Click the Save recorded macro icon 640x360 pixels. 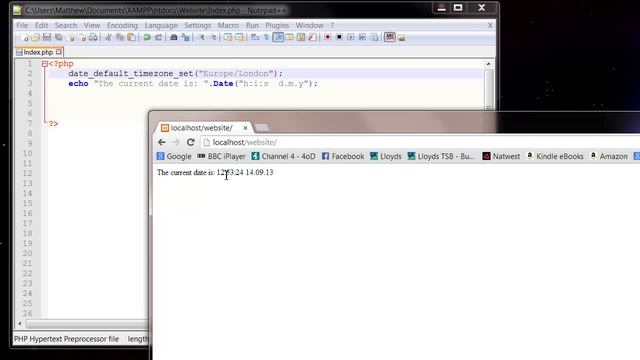pos(374,38)
